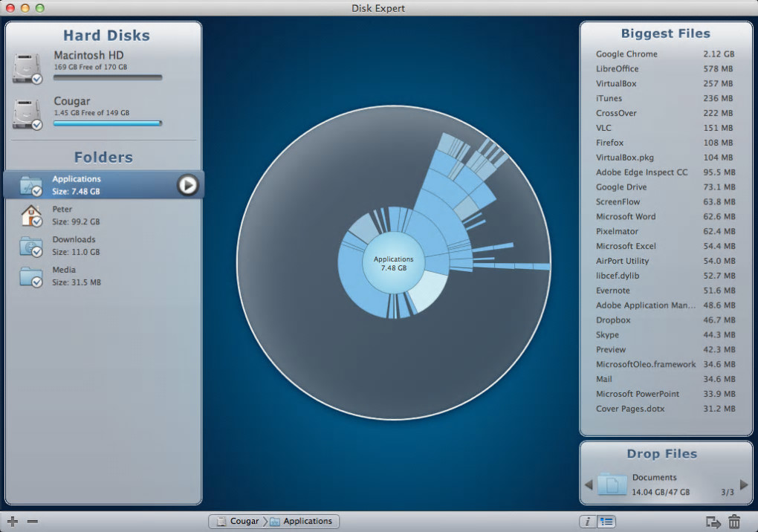The width and height of the screenshot is (758, 532).
Task: Select Pixelmator in Biggest Files
Action: pos(665,232)
